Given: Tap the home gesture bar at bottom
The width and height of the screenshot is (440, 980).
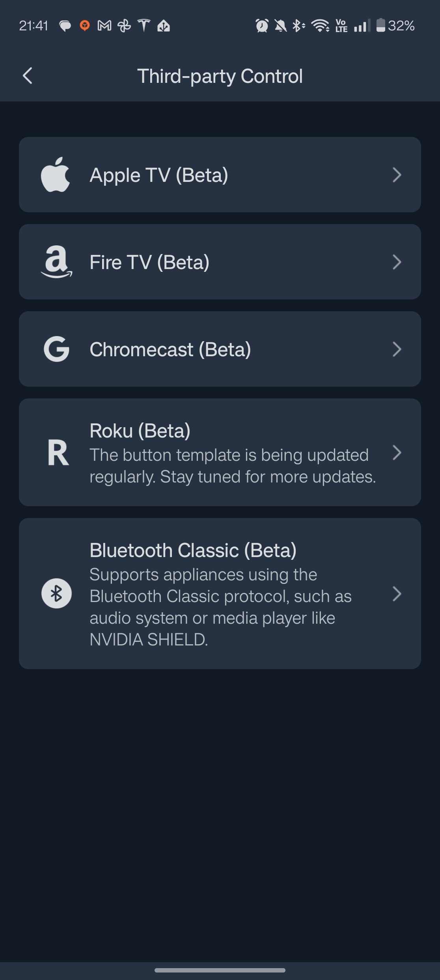Looking at the screenshot, I should tap(220, 970).
